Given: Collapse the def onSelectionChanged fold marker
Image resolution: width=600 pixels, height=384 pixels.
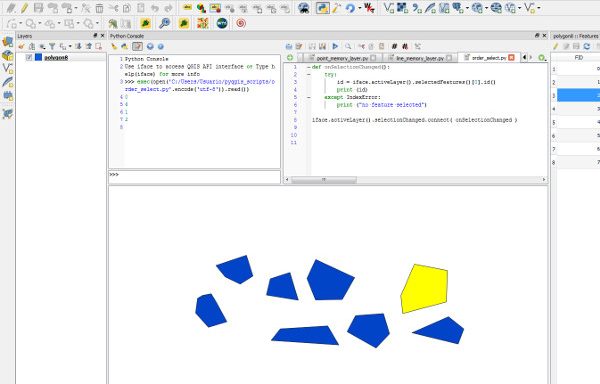Looking at the screenshot, I should (x=309, y=67).
